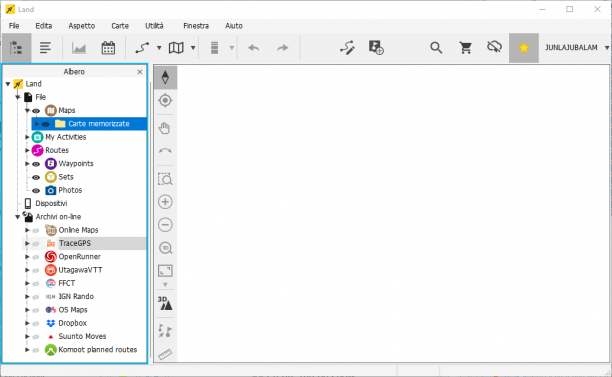Viewport: 612px width, 377px height.
Task: Select the Suunto Moves tree item
Action: click(82, 336)
